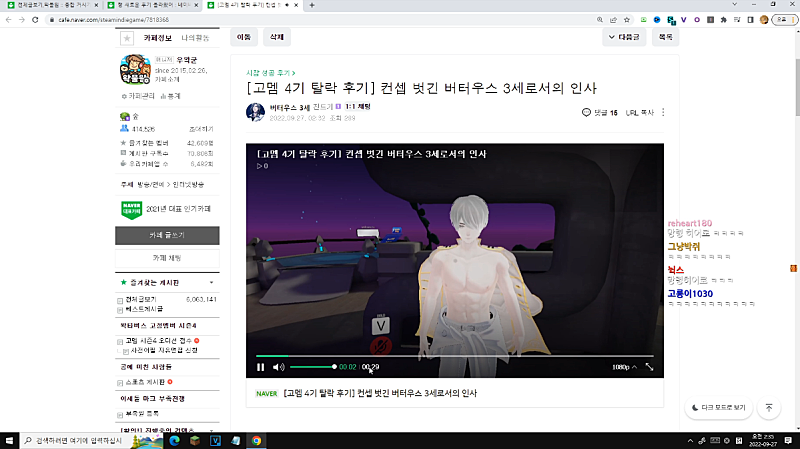The image size is (800, 449).
Task: Open the 시참 성공 후기 board link
Action: click(270, 73)
